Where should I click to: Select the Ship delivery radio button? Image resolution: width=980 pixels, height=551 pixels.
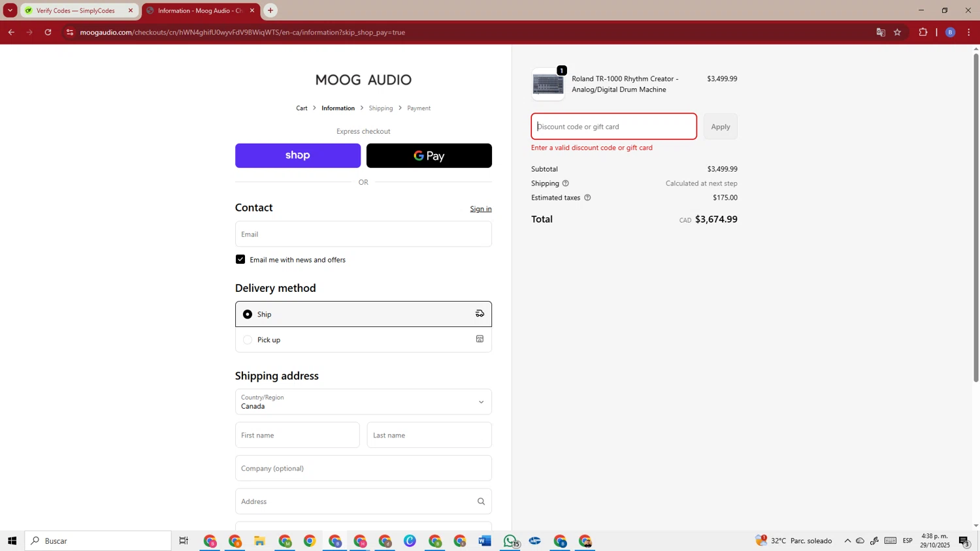[x=248, y=314]
